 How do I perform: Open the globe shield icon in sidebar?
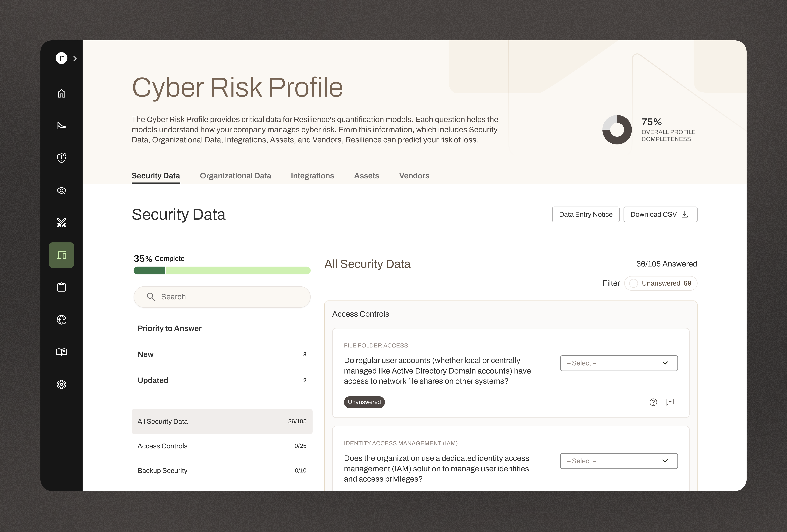61,319
